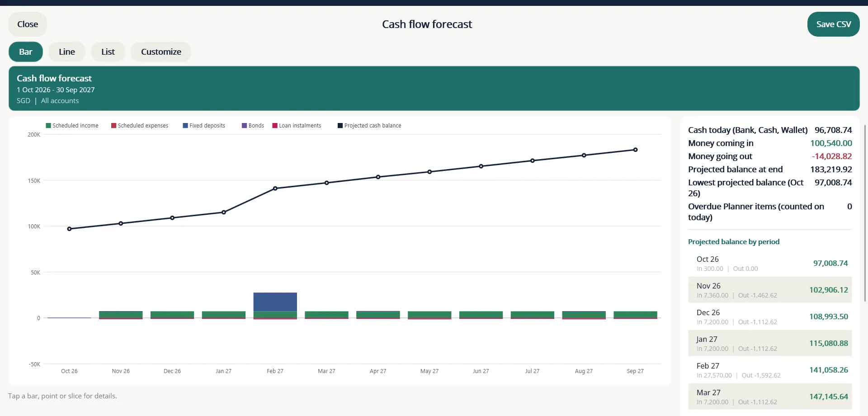
Task: Open the Nov 26 period row
Action: coord(770,290)
